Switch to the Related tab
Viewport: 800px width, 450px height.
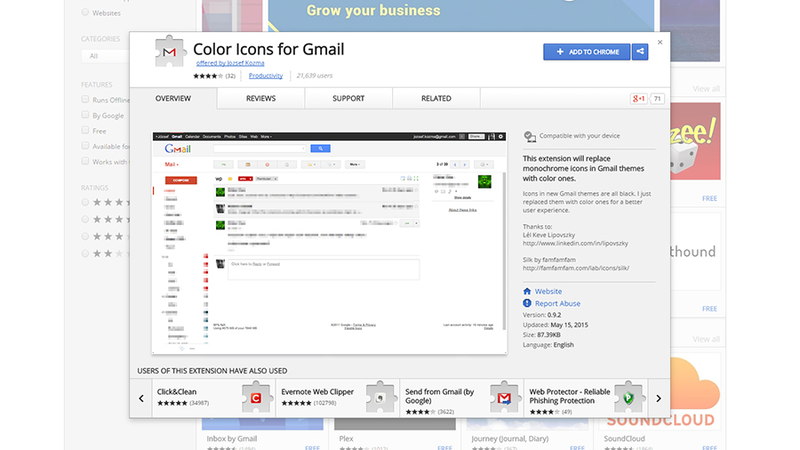(436, 98)
